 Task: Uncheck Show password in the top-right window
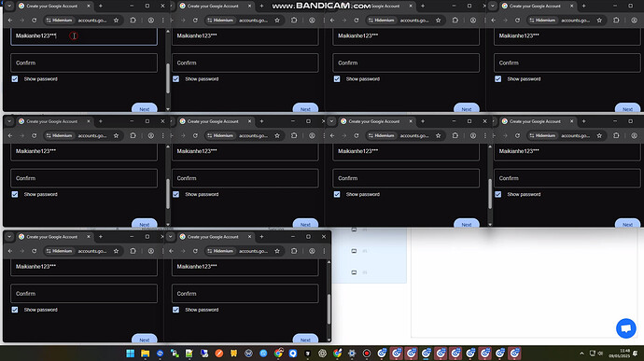tap(497, 79)
